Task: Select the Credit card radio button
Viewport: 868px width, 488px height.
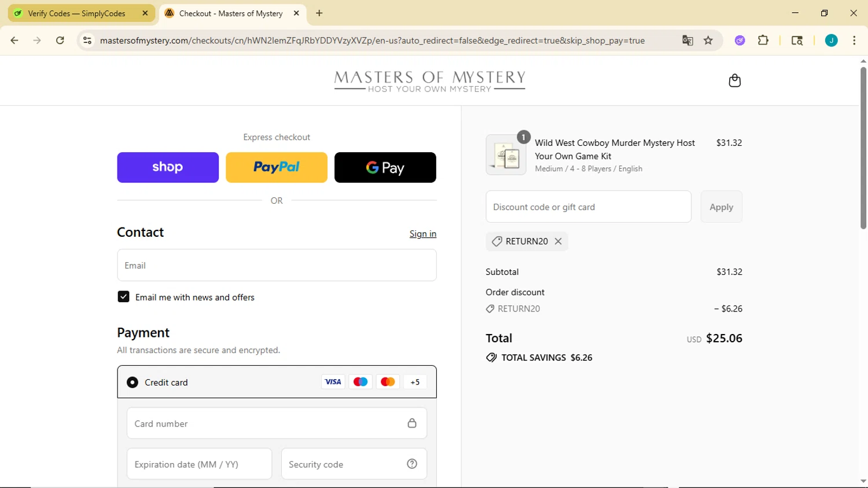Action: pyautogui.click(x=133, y=382)
